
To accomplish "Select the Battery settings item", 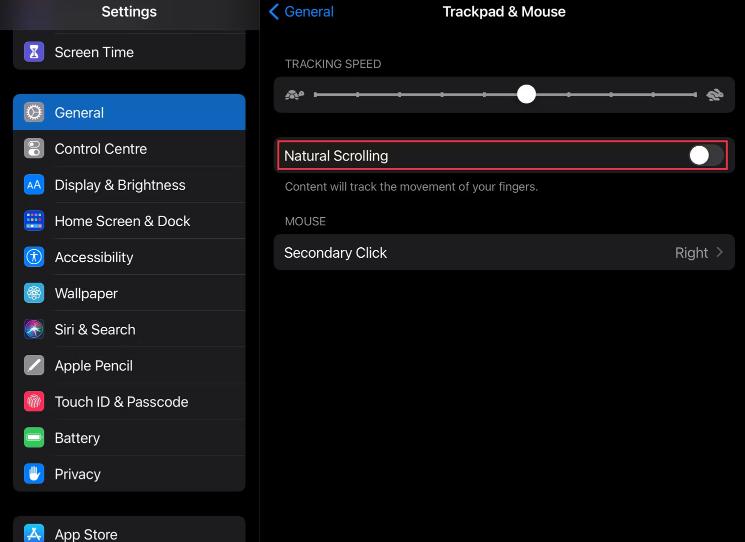I will click(x=129, y=437).
